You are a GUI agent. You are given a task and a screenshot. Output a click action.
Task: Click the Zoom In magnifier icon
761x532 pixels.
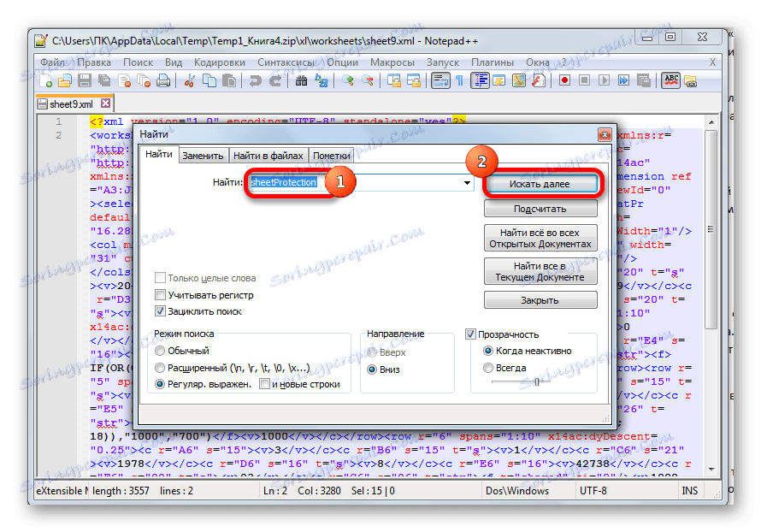(x=347, y=81)
